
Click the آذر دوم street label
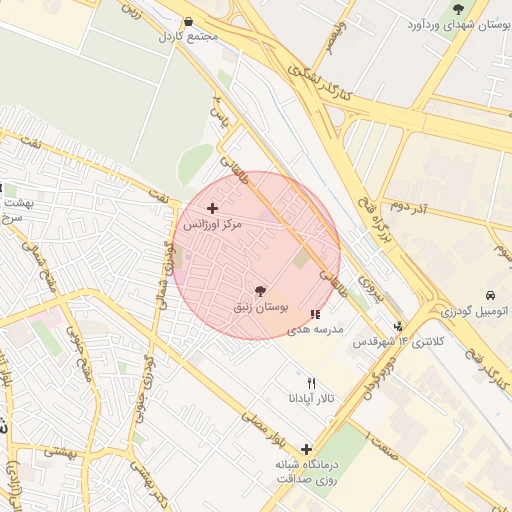pyautogui.click(x=408, y=207)
